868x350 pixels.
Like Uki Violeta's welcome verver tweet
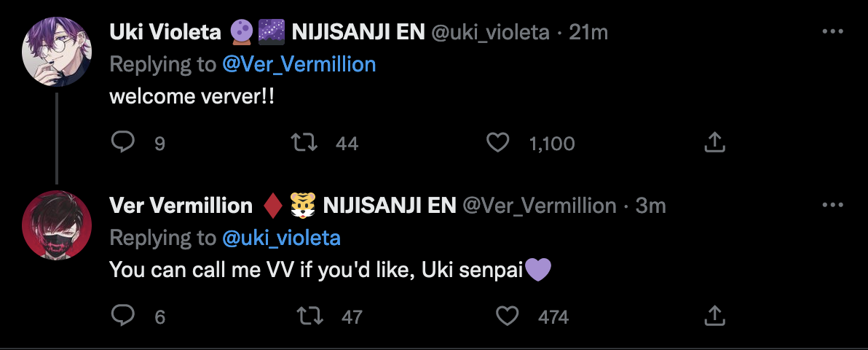497,142
